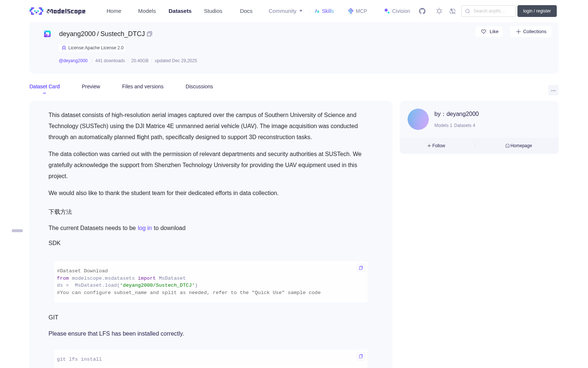Open the ModelScope logo home link
This screenshot has height=368, width=588.
57,11
